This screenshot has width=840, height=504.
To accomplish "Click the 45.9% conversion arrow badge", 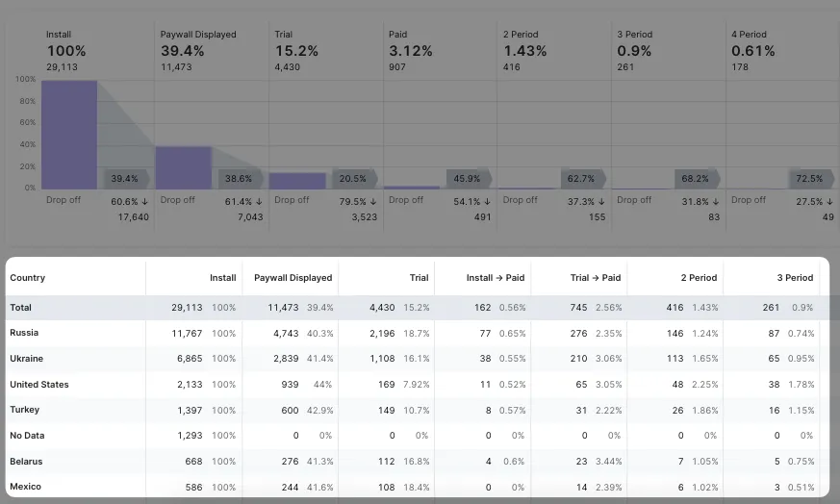I will 468,178.
